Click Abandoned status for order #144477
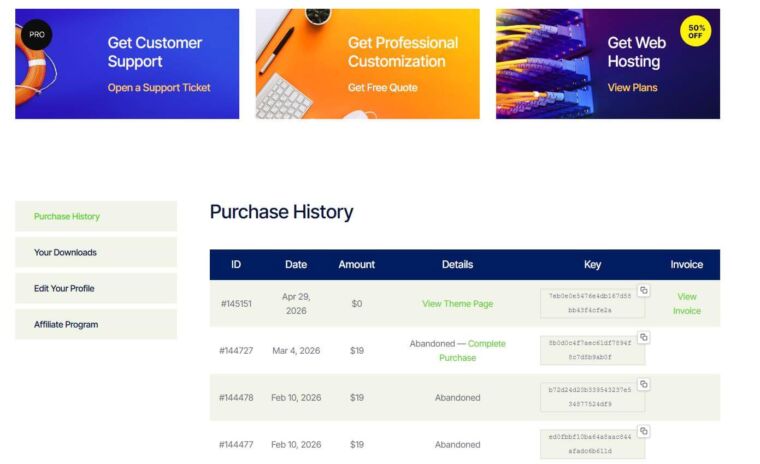 coord(458,445)
